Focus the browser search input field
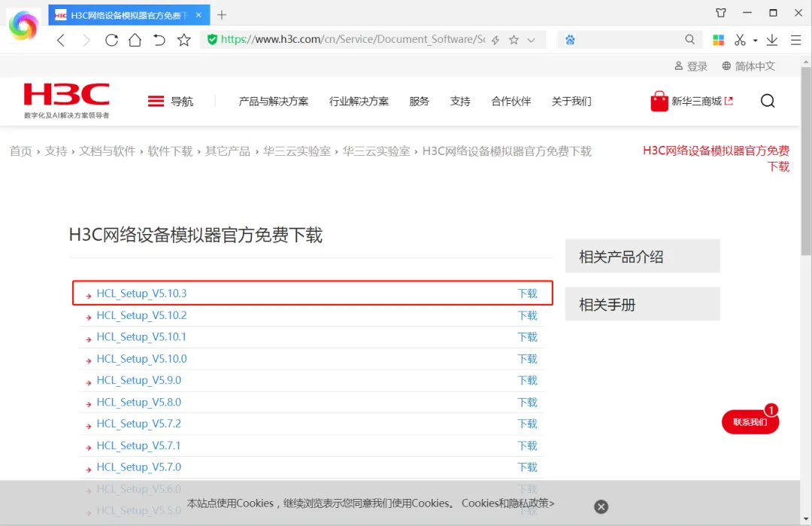This screenshot has height=526, width=812. click(x=629, y=40)
